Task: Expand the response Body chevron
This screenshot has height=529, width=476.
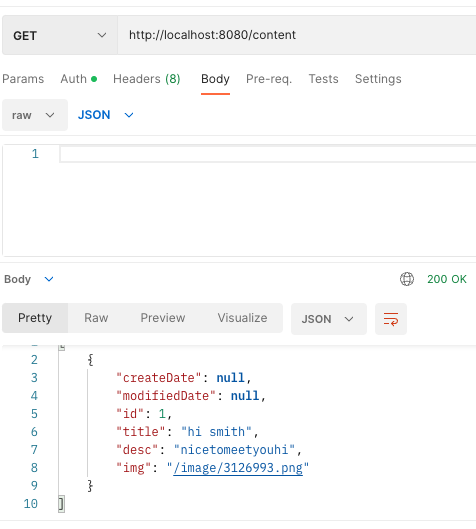Action: coord(49,279)
